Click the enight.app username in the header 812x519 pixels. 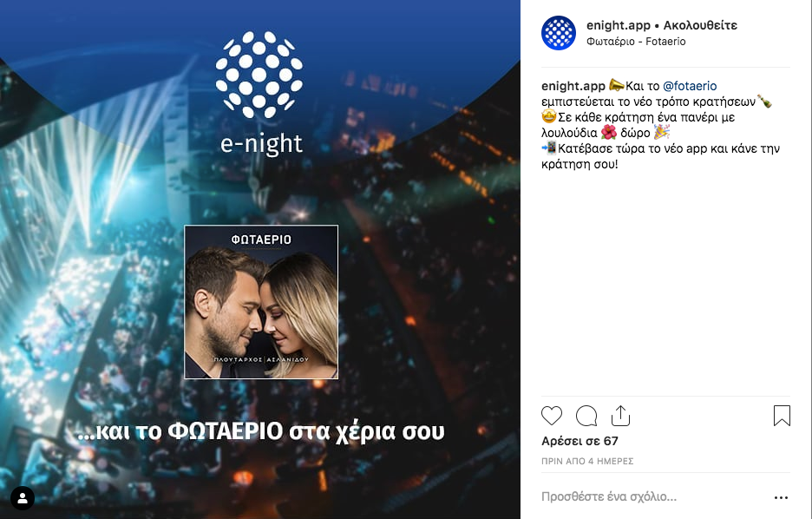(x=619, y=25)
